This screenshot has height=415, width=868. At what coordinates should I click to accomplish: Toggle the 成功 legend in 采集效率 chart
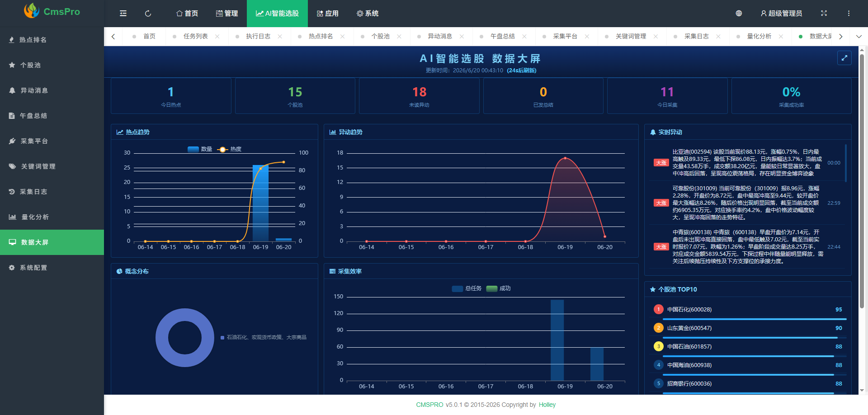coord(498,288)
